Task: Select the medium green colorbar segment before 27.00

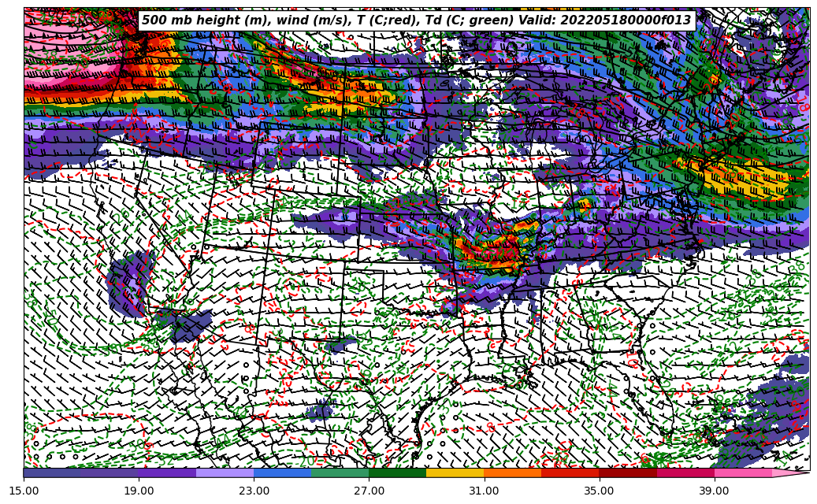Action: click(340, 472)
